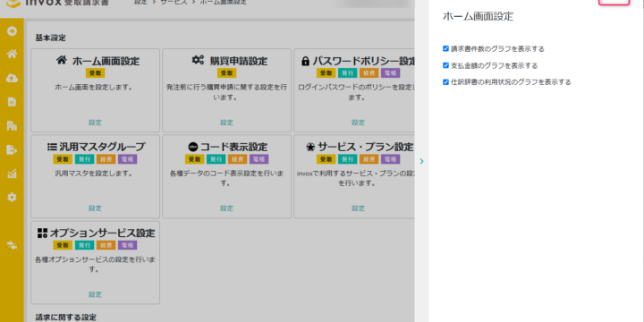The image size is (644, 322).
Task: Click ホーム画面設定 title in side panel
Action: coord(478,16)
